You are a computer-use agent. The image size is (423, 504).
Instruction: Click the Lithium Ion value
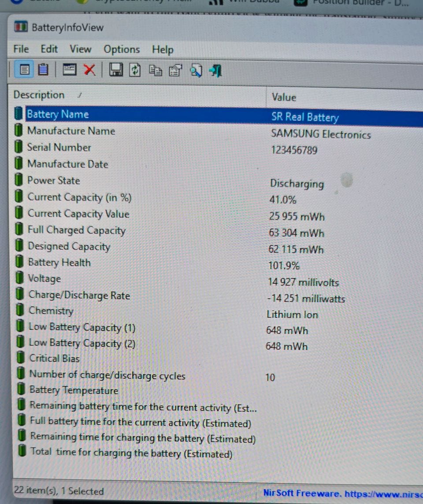[292, 314]
